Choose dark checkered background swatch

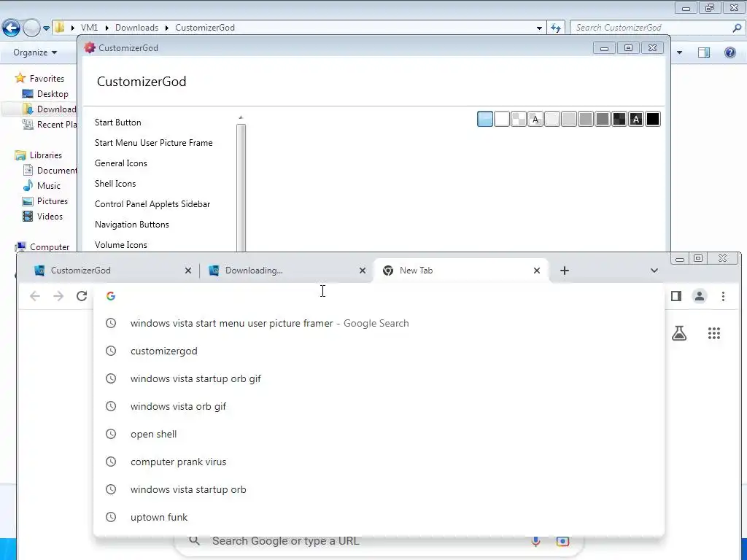[619, 119]
